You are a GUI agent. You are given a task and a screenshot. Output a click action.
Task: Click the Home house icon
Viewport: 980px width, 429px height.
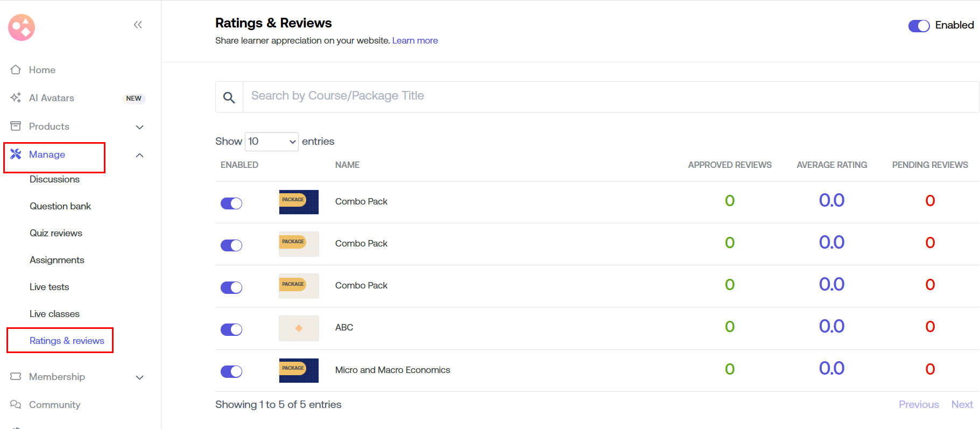[x=16, y=70]
